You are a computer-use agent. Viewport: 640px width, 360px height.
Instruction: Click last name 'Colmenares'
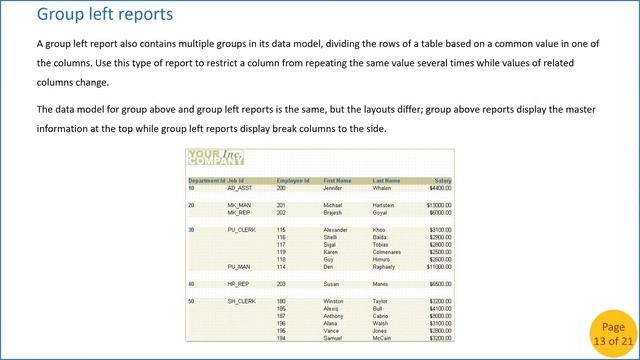pos(387,252)
